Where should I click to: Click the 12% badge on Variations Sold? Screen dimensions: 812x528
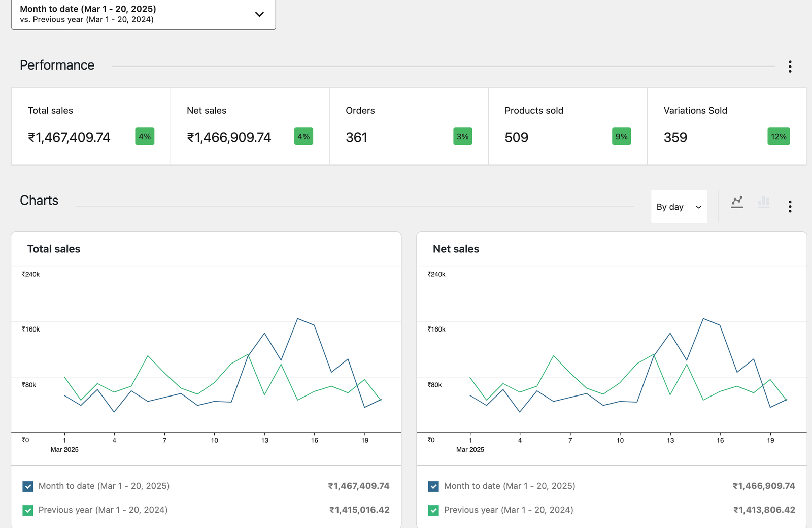coord(778,136)
